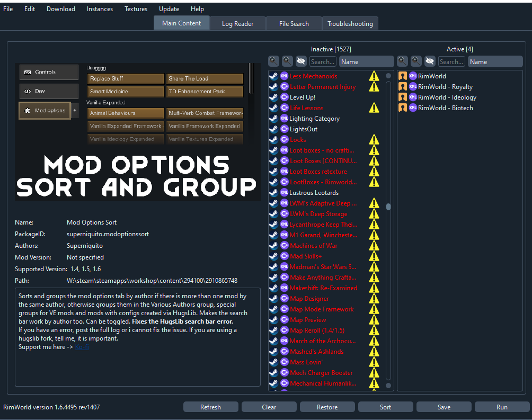Open the Help menu

(197, 9)
